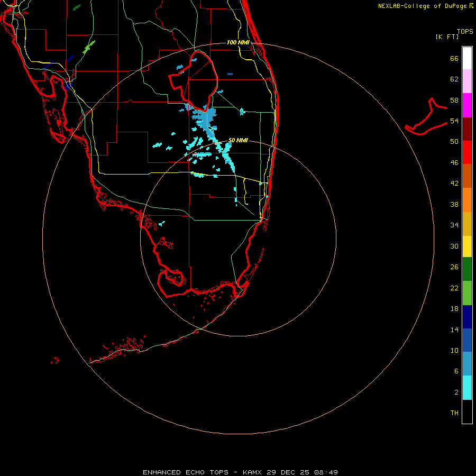Click the '29 DEC 25' date in caption

click(288, 472)
